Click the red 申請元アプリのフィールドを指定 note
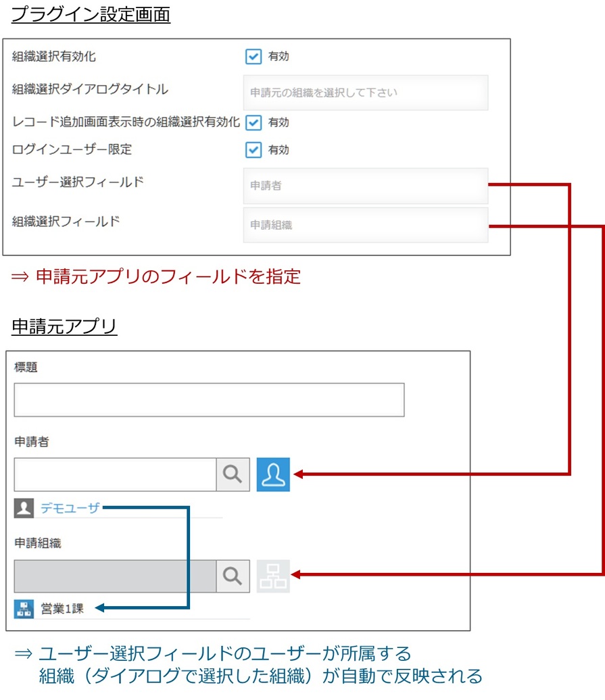Screen dimensions: 605x700 click(x=155, y=276)
